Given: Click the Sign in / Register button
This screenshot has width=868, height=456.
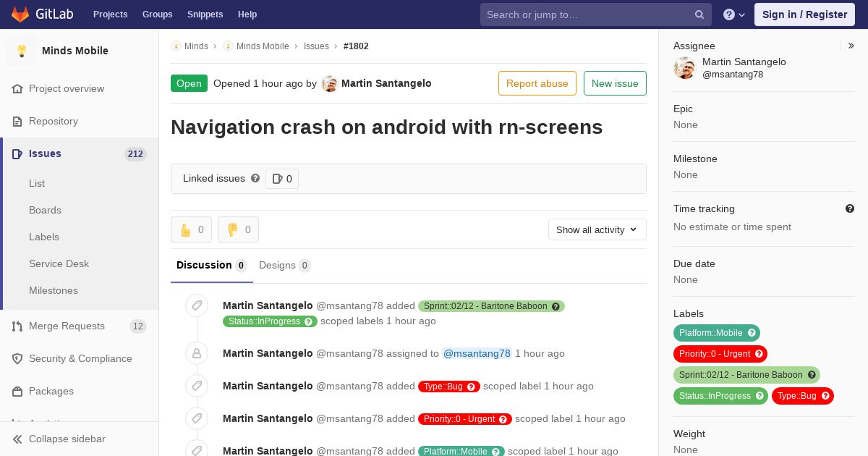Looking at the screenshot, I should point(804,14).
